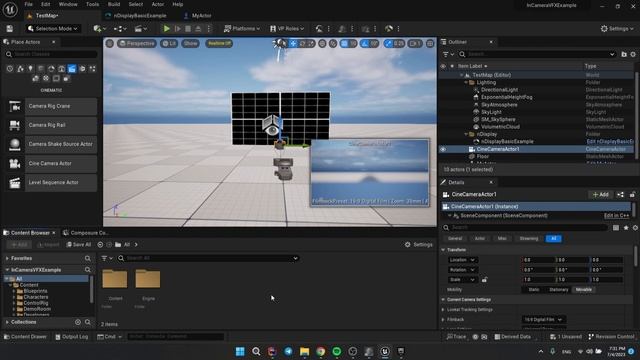This screenshot has width=640, height=360.
Task: Switch to the Composure tab
Action: point(86,233)
